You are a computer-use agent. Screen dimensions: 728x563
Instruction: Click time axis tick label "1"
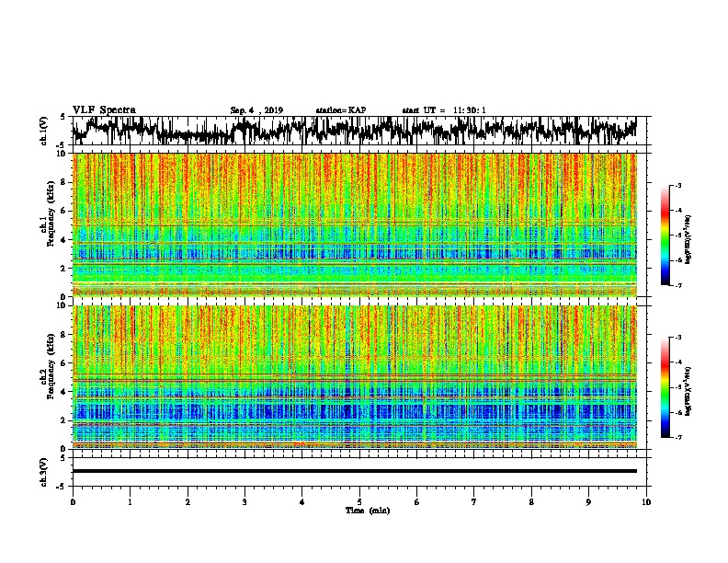pos(130,502)
